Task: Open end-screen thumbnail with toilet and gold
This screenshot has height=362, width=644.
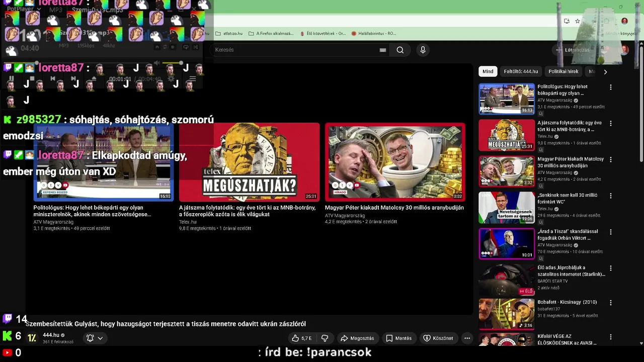Action: pos(395,162)
